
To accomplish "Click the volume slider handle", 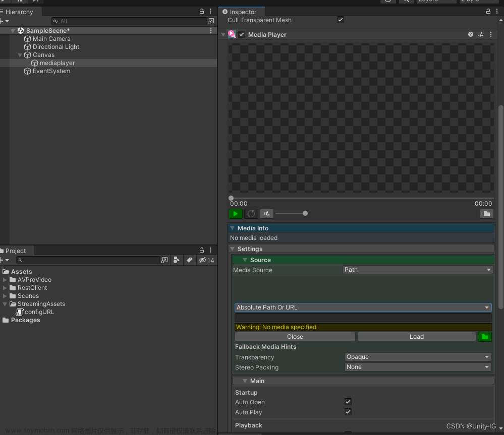I will click(x=305, y=213).
